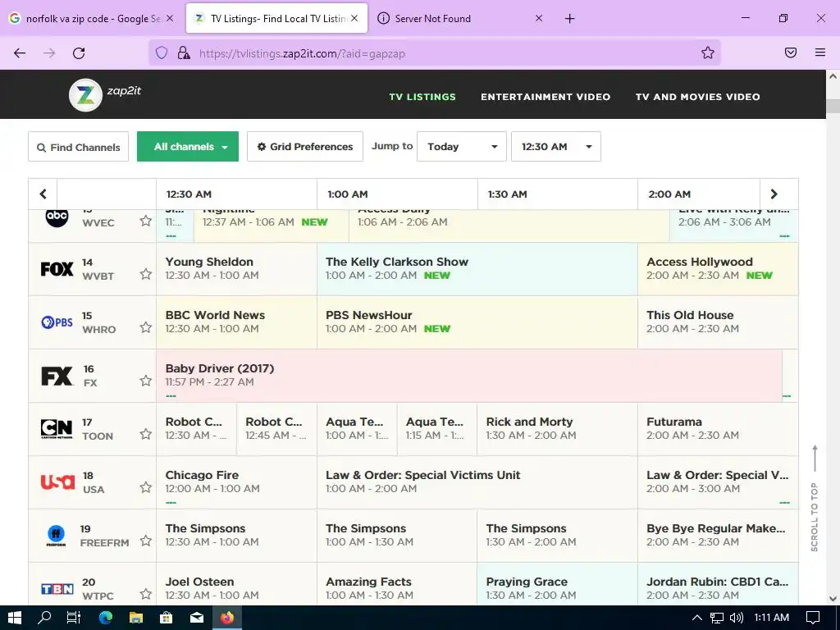This screenshot has height=630, width=840.
Task: Bookmark this page with the star
Action: point(708,52)
